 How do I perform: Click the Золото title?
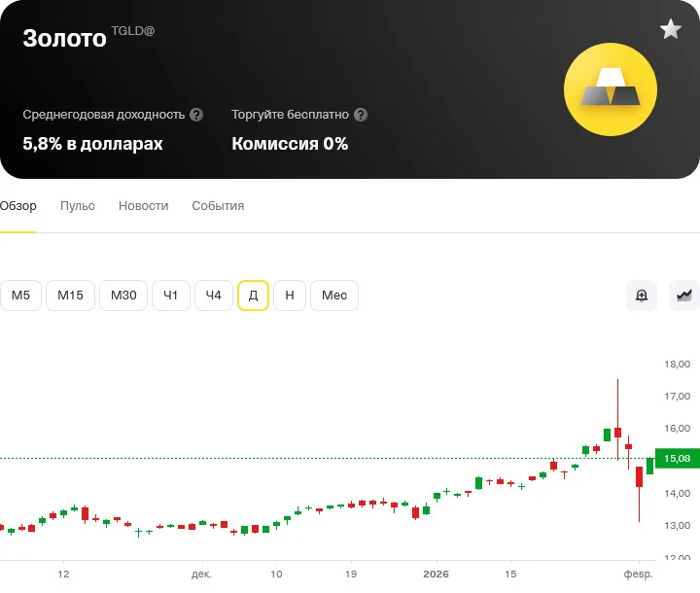point(65,39)
